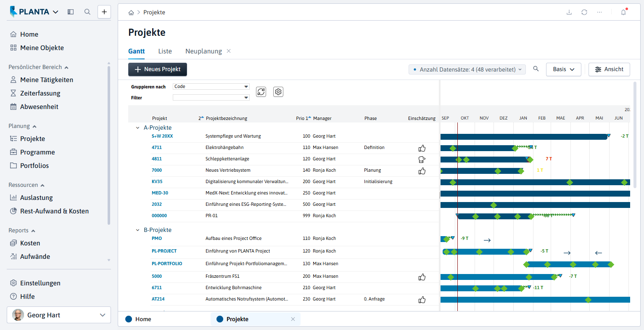Click Neues Projekt button

[158, 69]
